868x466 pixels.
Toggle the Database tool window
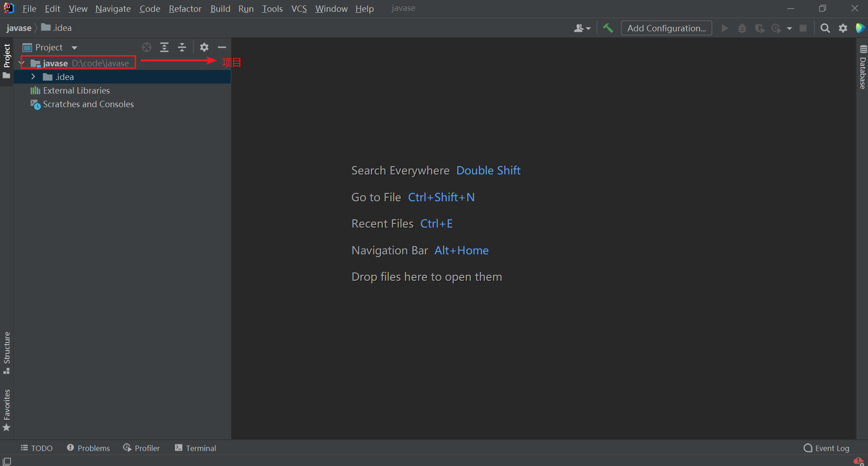tap(863, 68)
